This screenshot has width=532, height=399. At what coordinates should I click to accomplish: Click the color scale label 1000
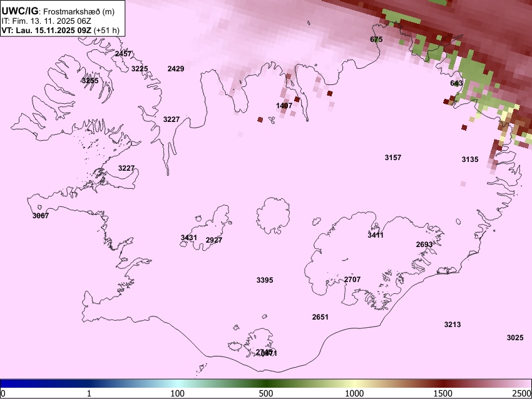click(354, 393)
